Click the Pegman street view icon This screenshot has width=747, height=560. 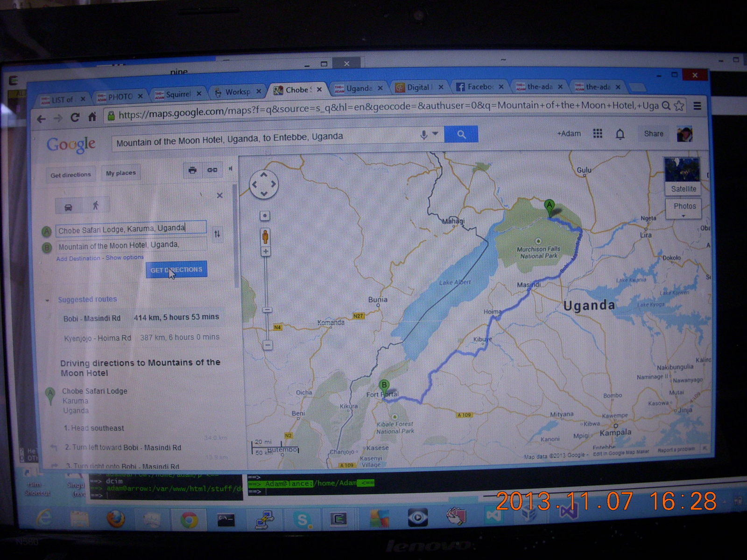[265, 237]
